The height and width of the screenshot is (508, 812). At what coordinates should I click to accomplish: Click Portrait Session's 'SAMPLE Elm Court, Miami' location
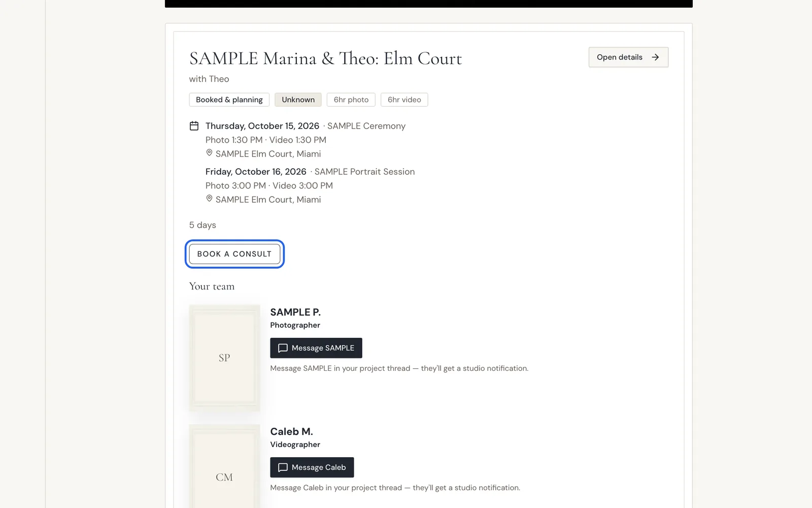[268, 200]
